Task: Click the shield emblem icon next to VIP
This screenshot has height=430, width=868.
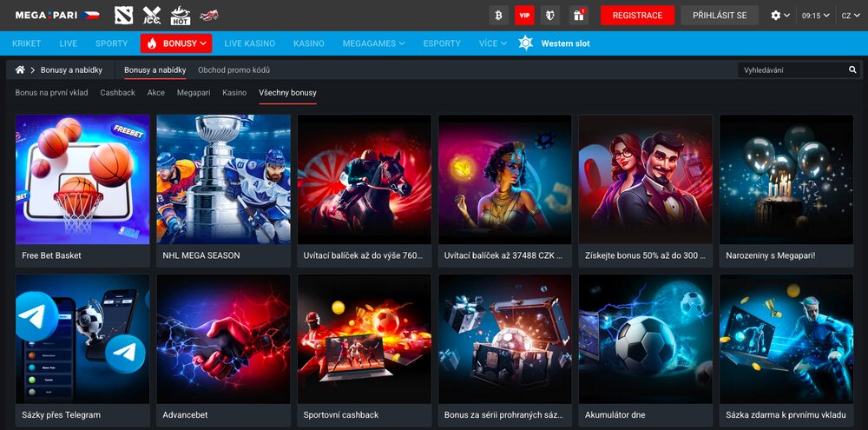Action: (550, 16)
